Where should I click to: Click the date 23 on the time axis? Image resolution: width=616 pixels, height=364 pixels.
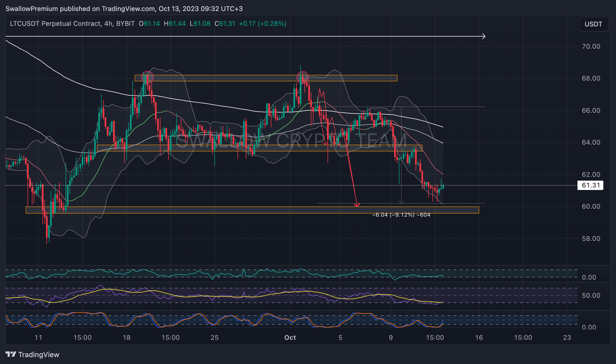[567, 338]
